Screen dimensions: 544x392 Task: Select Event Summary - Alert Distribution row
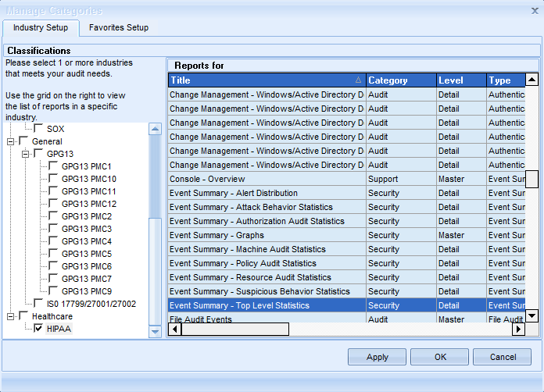click(x=346, y=193)
